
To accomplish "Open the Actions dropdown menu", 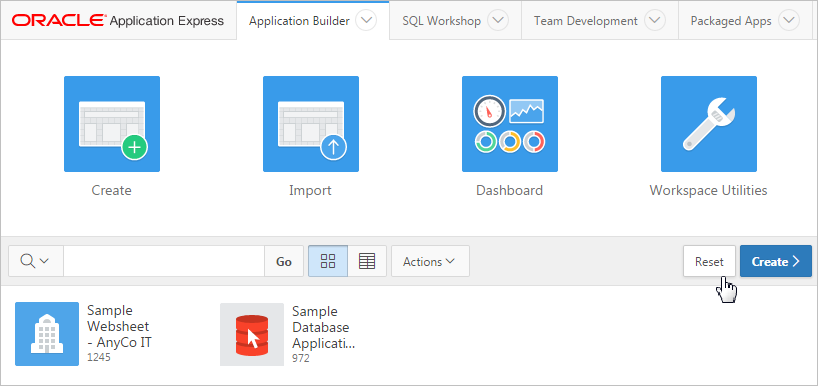I will click(x=430, y=261).
